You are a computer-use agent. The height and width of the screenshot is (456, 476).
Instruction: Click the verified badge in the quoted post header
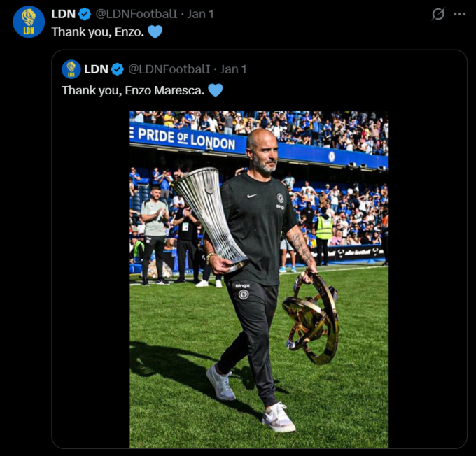(118, 69)
